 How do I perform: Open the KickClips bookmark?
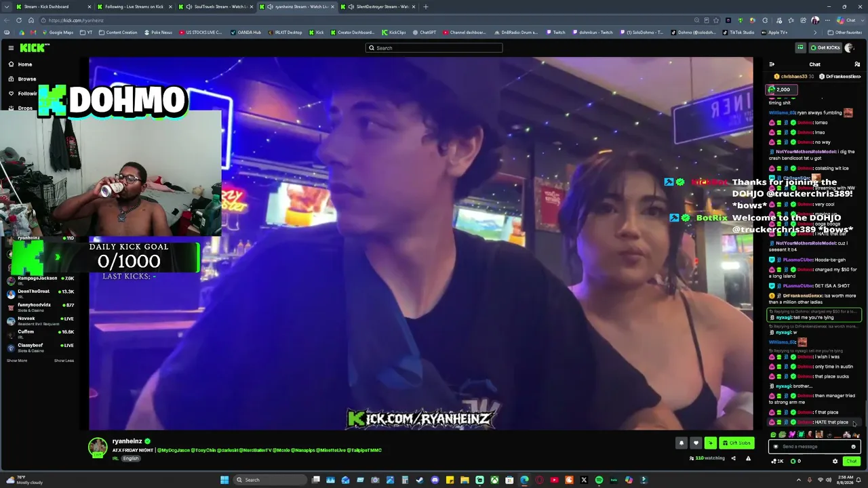pos(393,33)
